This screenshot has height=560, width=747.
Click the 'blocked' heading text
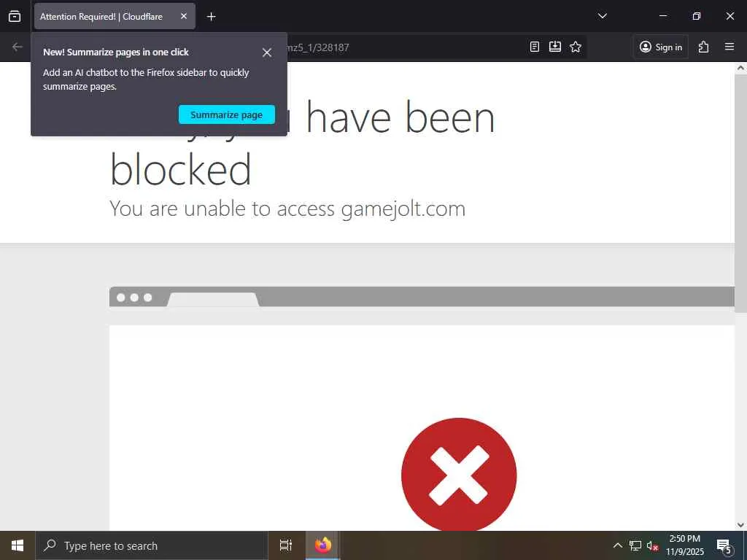click(x=181, y=169)
